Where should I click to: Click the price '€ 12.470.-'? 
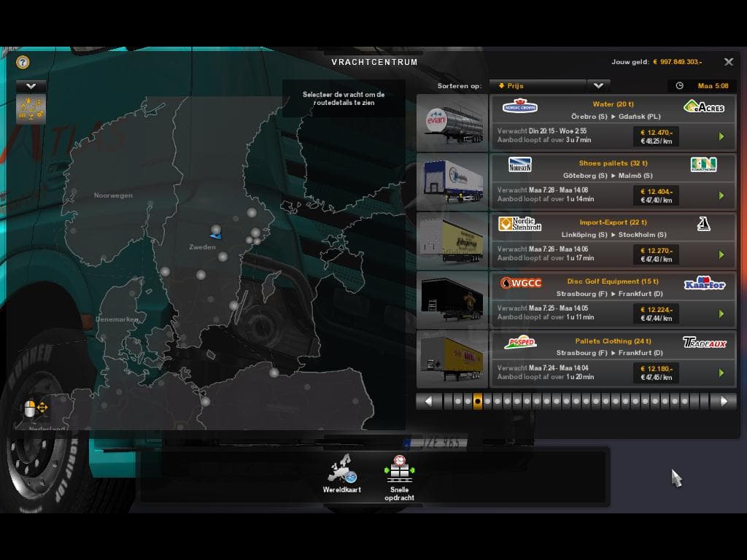tap(657, 133)
